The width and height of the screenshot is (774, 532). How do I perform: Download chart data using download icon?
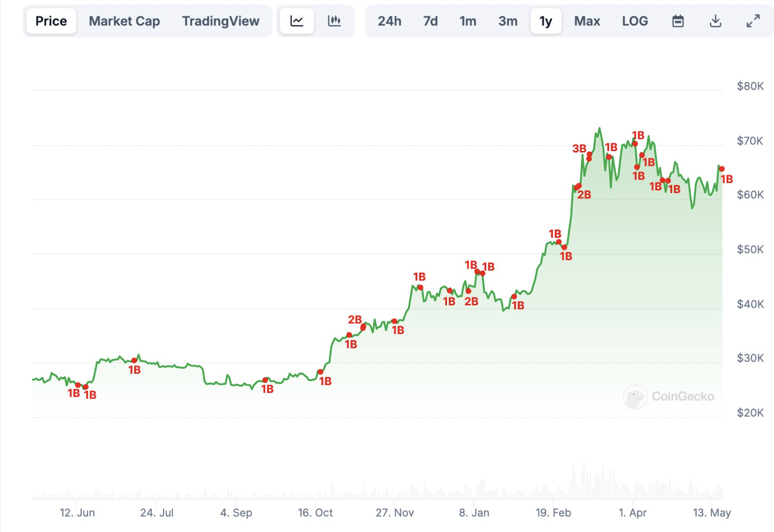pos(715,21)
